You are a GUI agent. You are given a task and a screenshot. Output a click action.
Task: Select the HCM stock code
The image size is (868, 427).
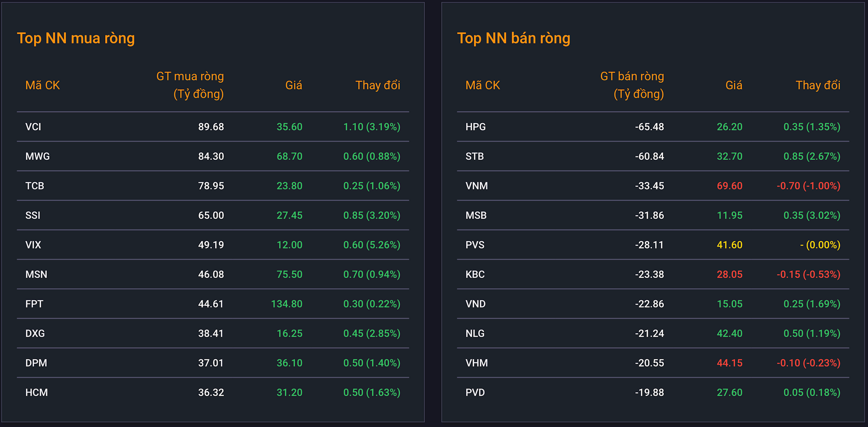click(37, 393)
